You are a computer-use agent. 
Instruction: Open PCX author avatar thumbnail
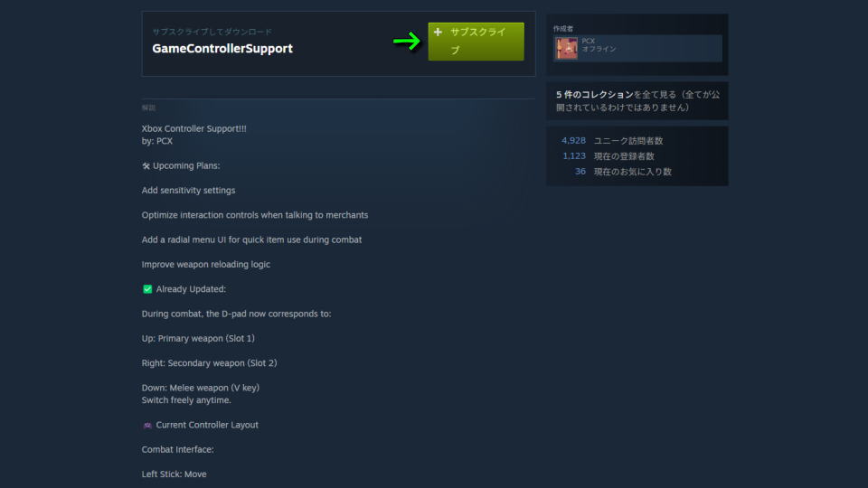pos(566,48)
